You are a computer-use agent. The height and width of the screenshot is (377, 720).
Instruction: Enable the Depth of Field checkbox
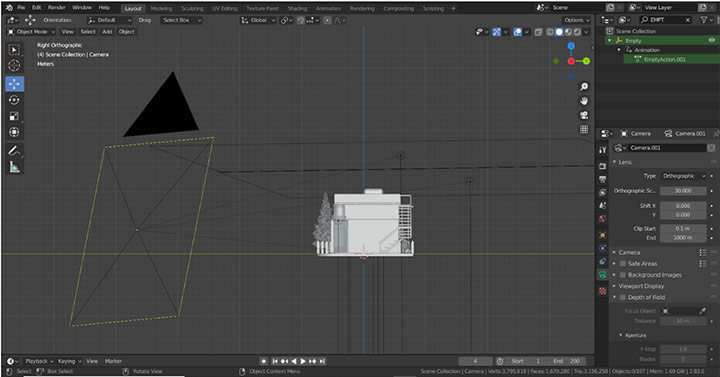623,297
